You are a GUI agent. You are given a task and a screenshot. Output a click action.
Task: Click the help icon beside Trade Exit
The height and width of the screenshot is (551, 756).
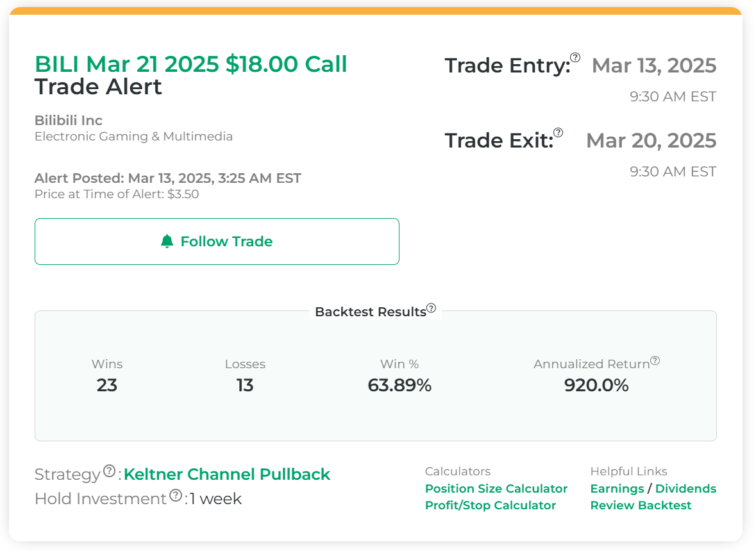coord(559,132)
